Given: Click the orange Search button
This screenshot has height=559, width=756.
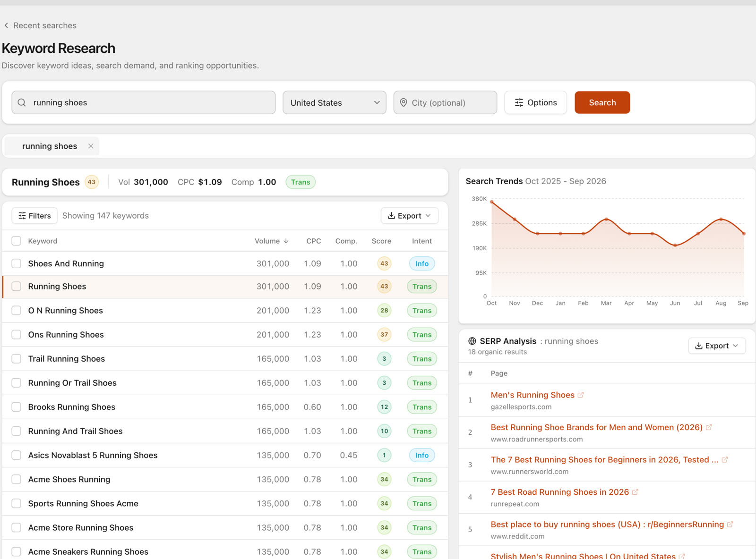Looking at the screenshot, I should pos(602,102).
